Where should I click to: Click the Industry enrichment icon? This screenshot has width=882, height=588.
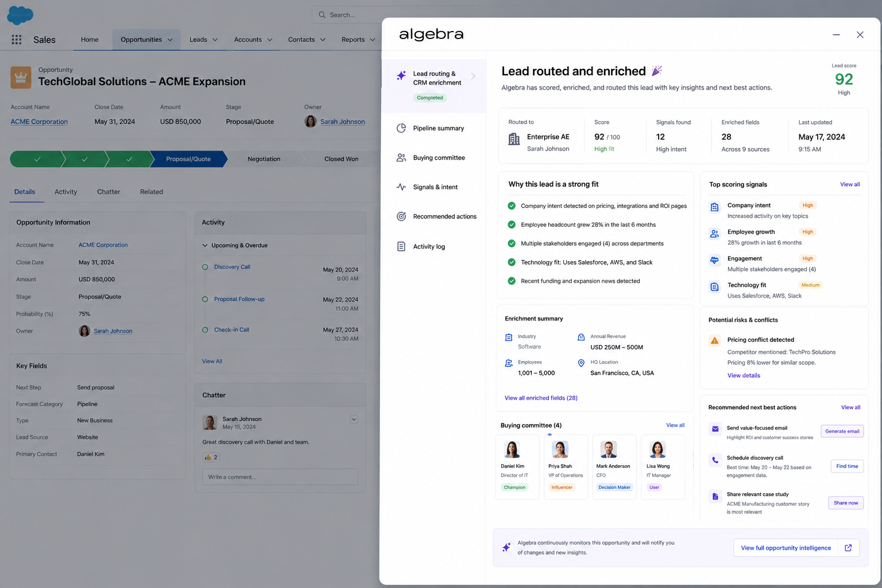[508, 337]
